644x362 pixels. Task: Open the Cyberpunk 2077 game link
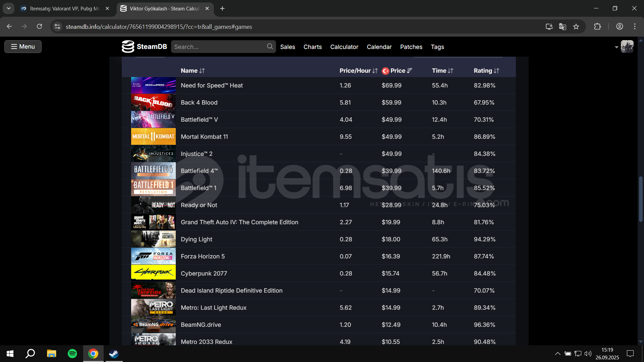(x=204, y=274)
